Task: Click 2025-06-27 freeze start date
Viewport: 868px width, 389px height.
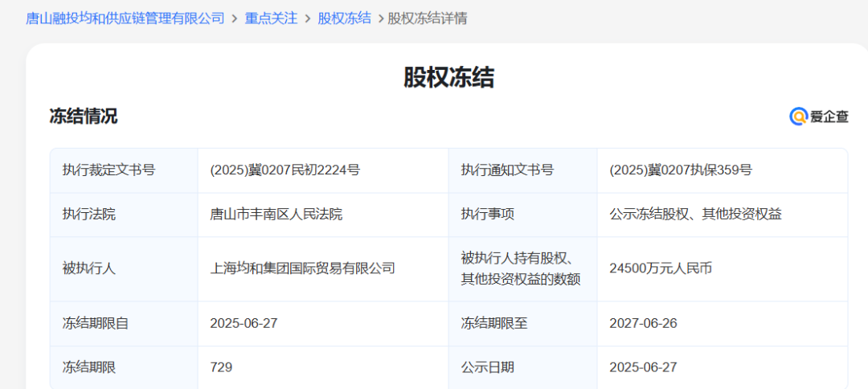Action: pyautogui.click(x=244, y=323)
